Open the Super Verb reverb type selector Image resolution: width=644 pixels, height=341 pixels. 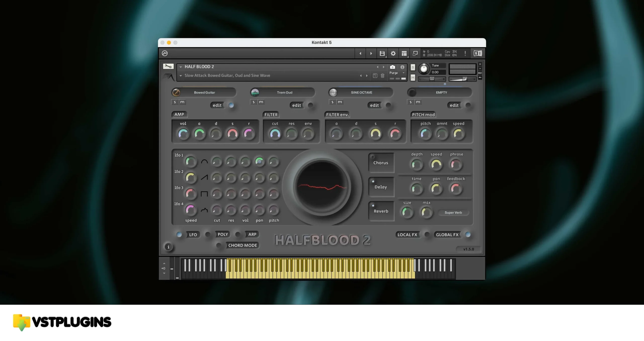click(453, 213)
